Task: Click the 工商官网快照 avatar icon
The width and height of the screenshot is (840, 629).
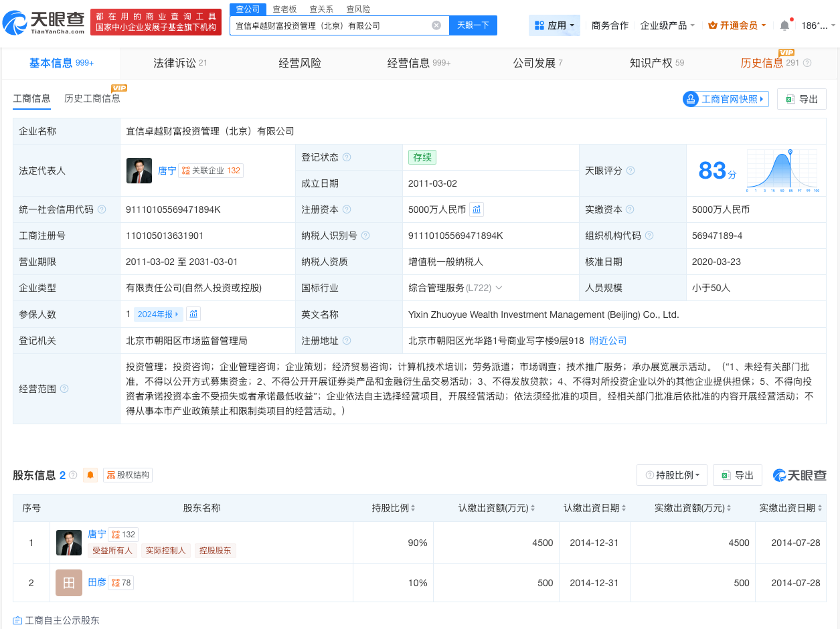Action: point(690,99)
